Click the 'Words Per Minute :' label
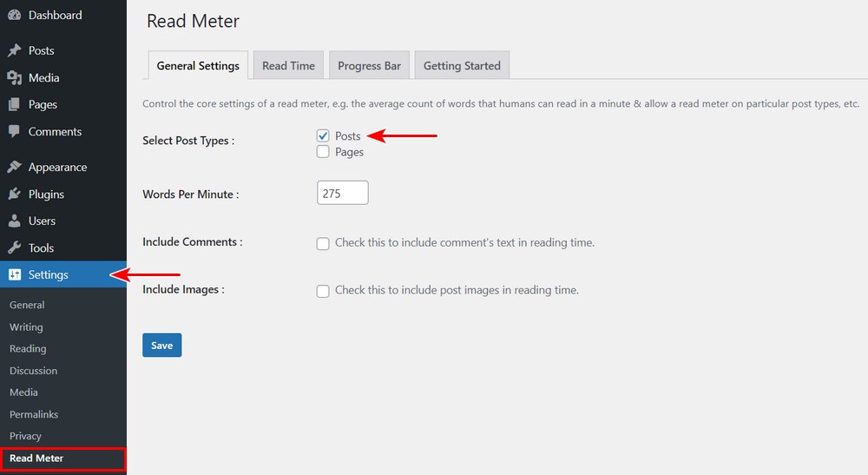The image size is (868, 475). tap(190, 195)
